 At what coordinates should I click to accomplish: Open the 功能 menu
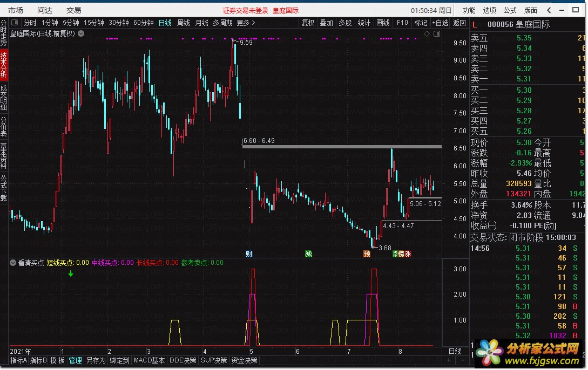pyautogui.click(x=469, y=10)
